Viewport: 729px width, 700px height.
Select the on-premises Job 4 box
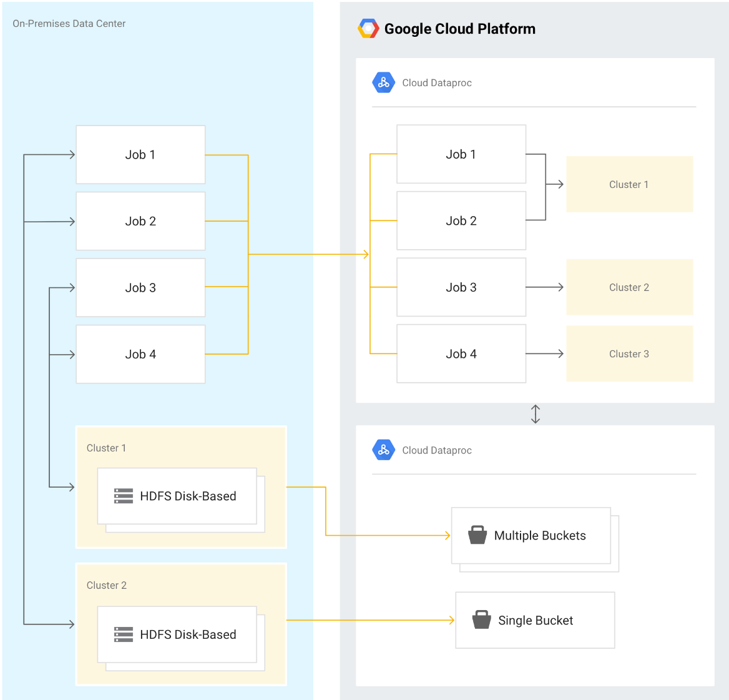click(x=140, y=354)
